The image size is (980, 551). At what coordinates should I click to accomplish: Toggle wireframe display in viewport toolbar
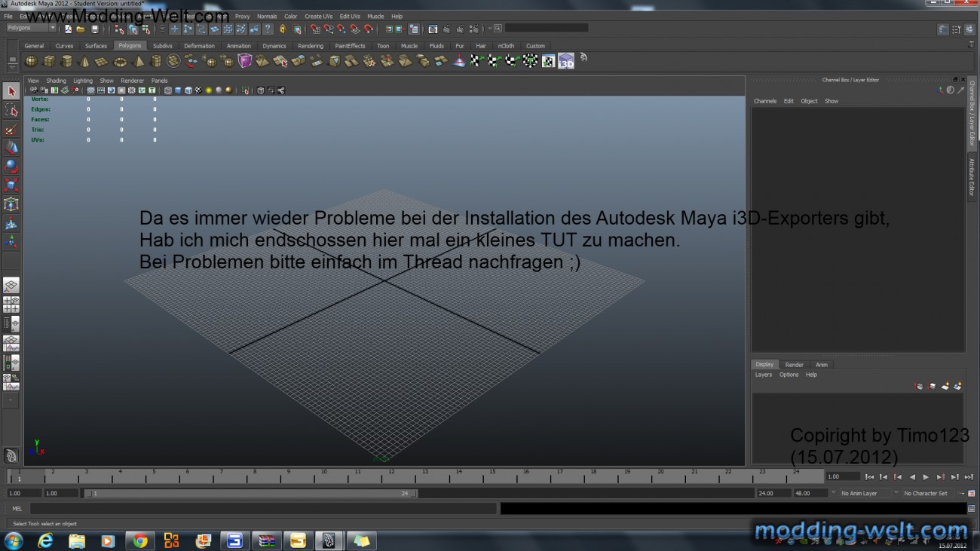pyautogui.click(x=167, y=90)
